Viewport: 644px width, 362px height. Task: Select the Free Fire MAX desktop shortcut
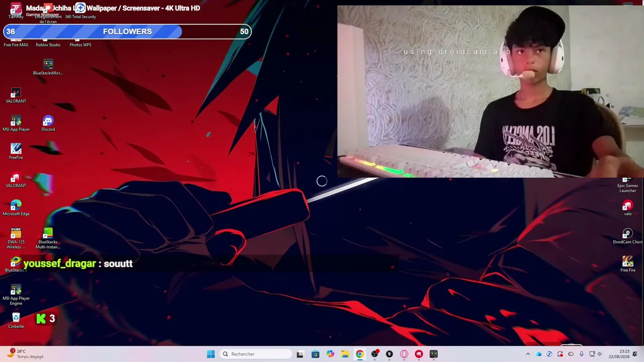pos(16,42)
